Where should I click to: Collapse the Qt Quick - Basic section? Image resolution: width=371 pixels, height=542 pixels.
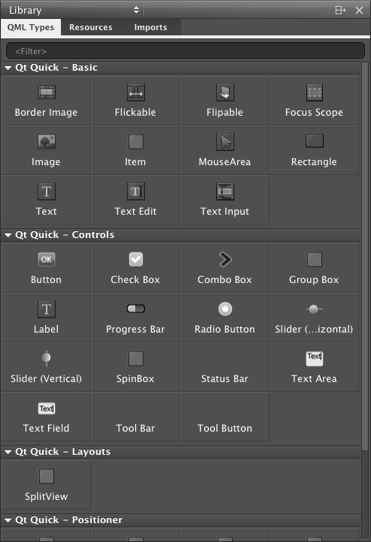point(8,68)
